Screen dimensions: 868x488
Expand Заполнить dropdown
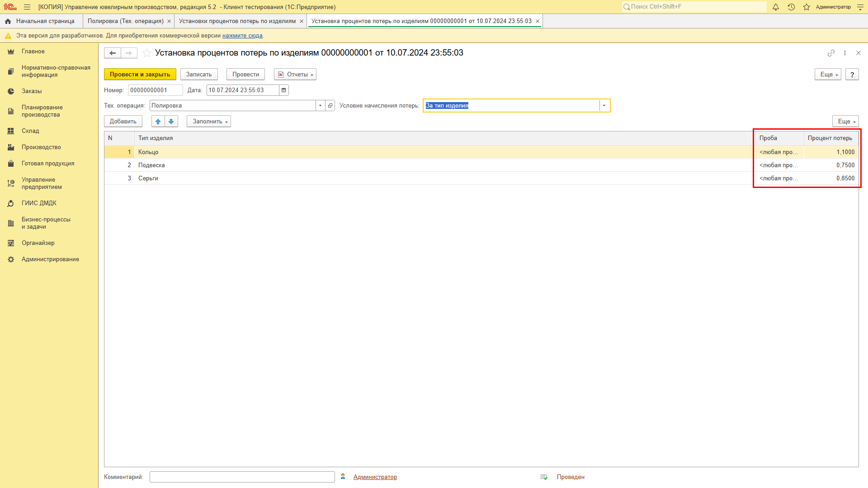point(209,122)
